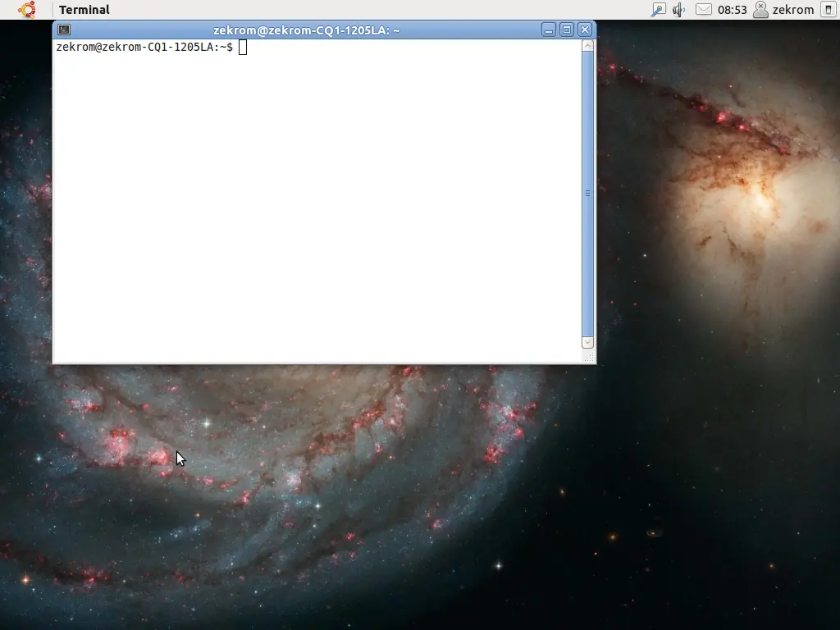Click the terminal vertical scrollbar thumb
The width and height of the screenshot is (840, 630).
point(587,194)
